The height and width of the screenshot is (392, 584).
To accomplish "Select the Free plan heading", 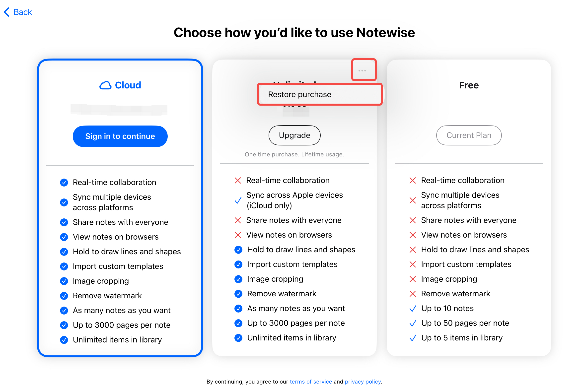I will click(x=469, y=85).
